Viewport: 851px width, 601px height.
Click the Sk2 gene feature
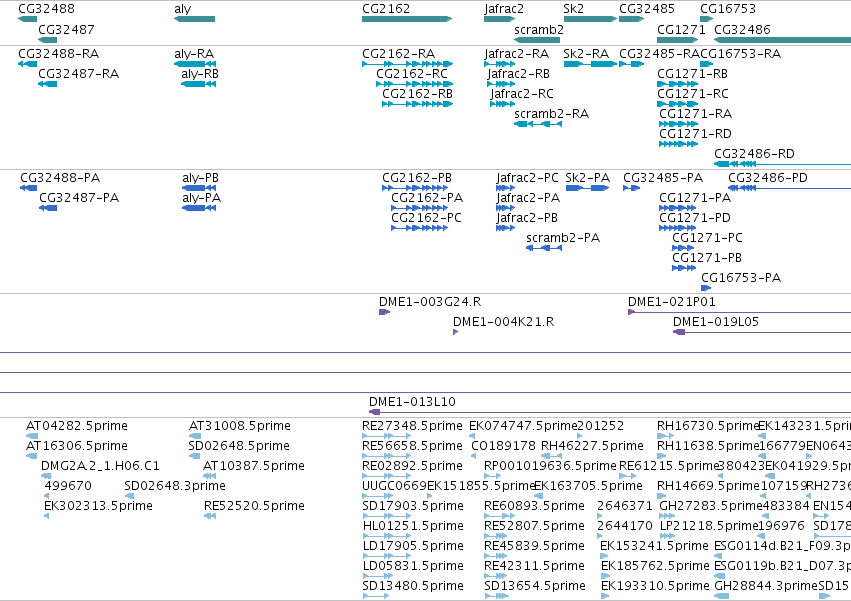click(590, 19)
